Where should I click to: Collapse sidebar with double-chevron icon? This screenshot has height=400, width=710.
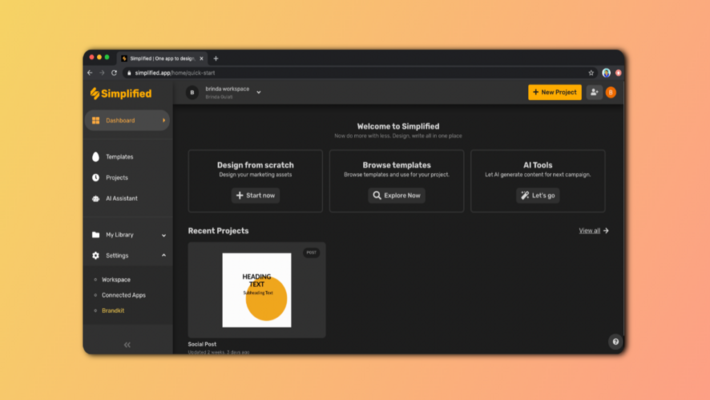(x=127, y=345)
